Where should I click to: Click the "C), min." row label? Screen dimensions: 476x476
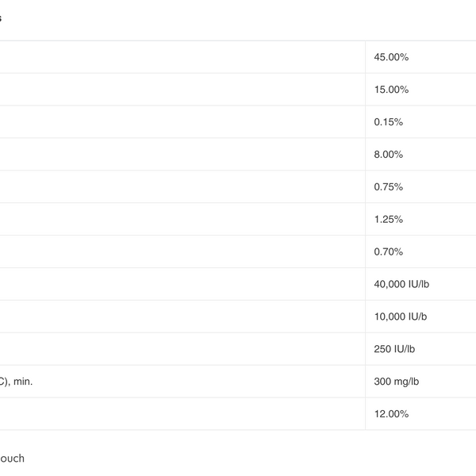tap(17, 382)
